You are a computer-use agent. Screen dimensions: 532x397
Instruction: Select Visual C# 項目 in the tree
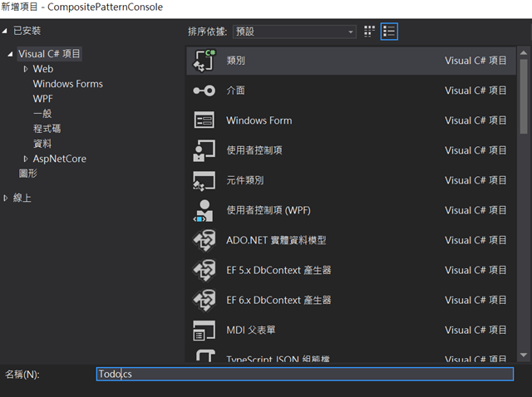click(49, 54)
